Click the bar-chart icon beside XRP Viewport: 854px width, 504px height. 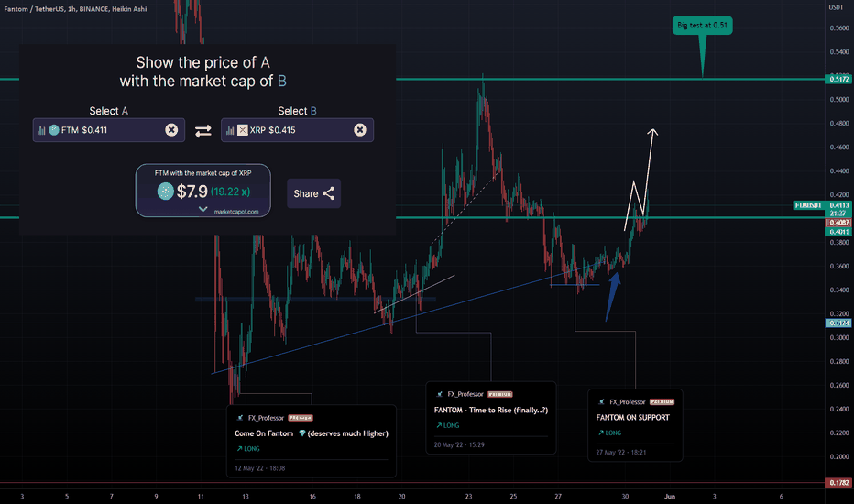(x=230, y=130)
